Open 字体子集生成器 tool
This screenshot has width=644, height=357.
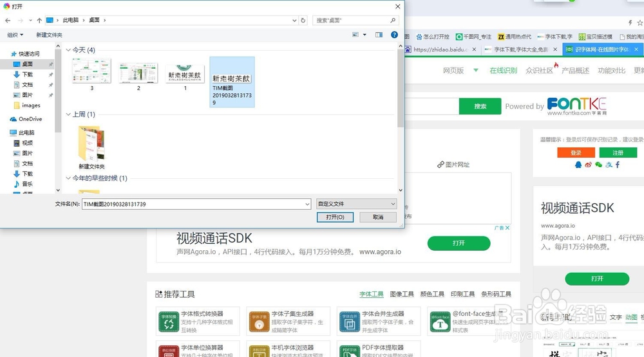[288, 322]
